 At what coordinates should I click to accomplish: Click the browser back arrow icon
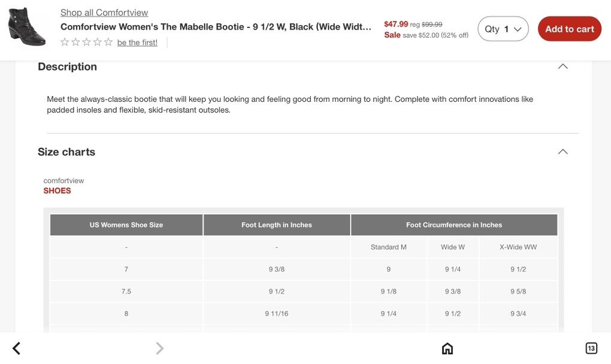click(x=16, y=348)
